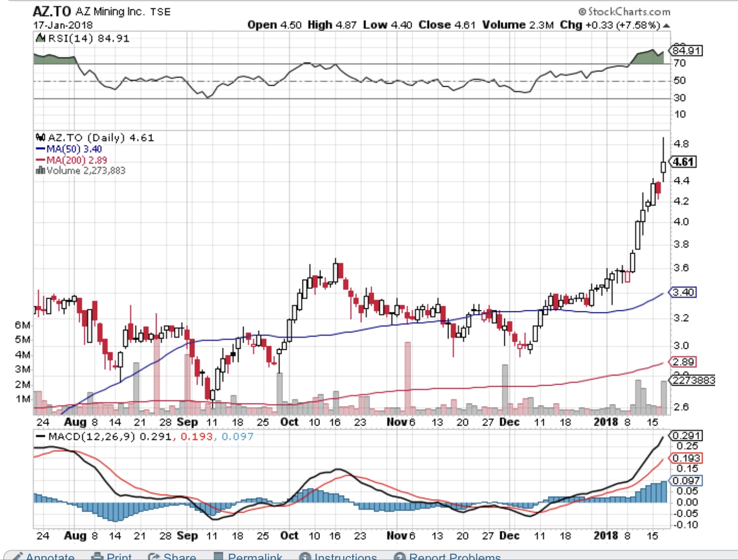Screen dimensions: 738x560
Task: Click the Permalink icon
Action: pyautogui.click(x=218, y=556)
